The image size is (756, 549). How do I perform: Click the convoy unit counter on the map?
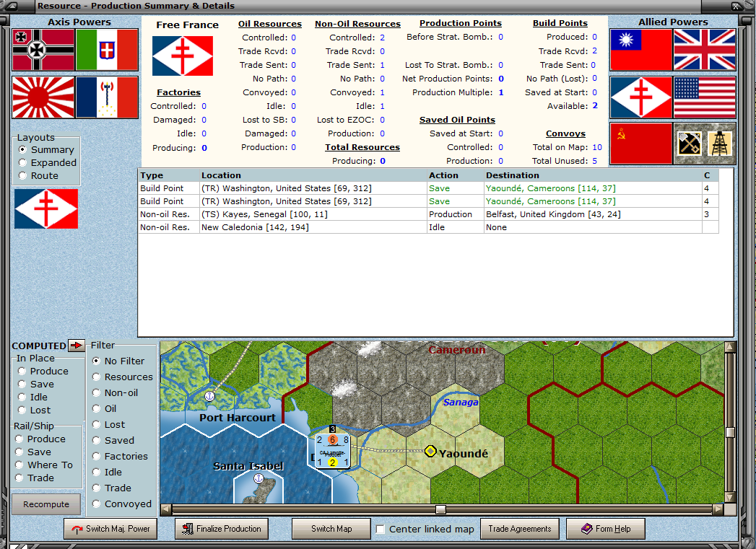(x=332, y=451)
